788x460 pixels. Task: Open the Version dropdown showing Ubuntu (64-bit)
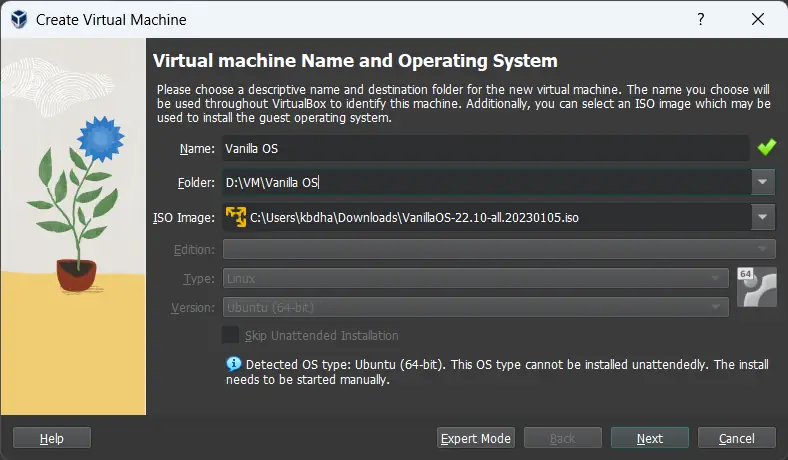(475, 307)
